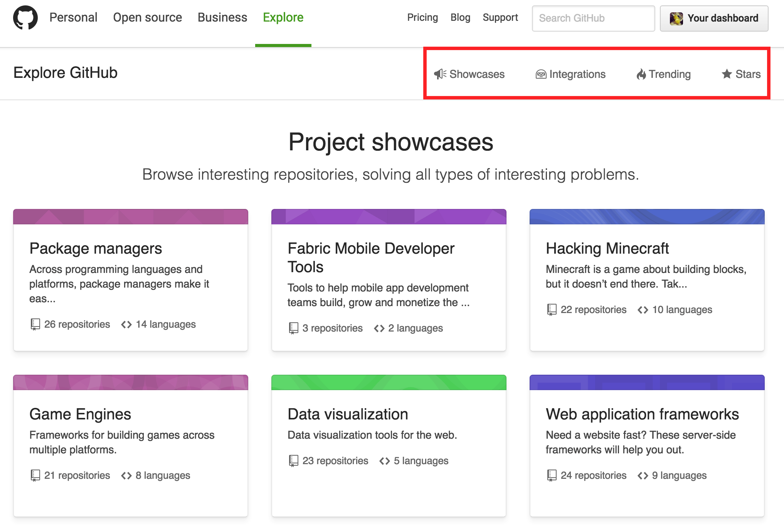This screenshot has width=784, height=532.
Task: Click the Package managers pink banner
Action: [131, 217]
